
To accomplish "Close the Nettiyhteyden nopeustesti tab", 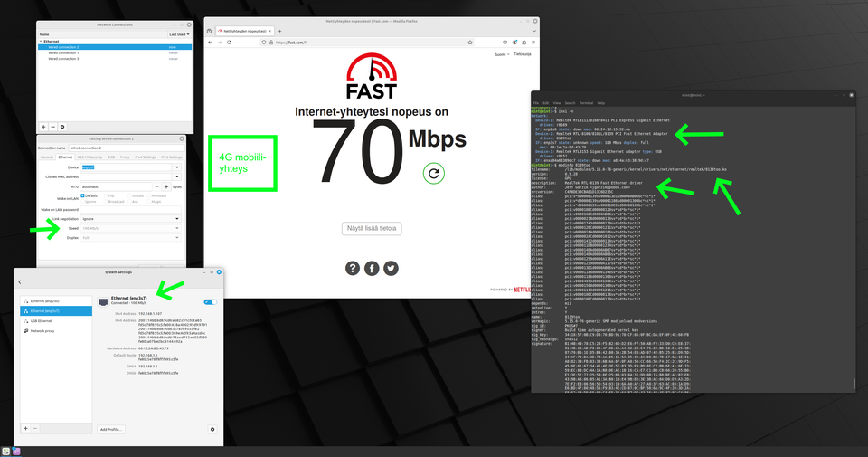I will (x=269, y=31).
